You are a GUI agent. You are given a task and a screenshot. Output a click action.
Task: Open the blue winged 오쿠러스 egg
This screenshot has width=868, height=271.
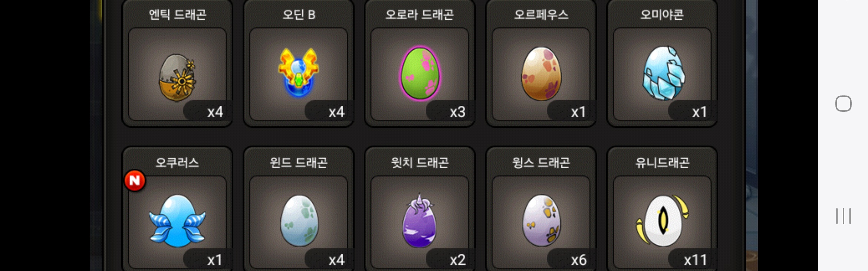(177, 221)
